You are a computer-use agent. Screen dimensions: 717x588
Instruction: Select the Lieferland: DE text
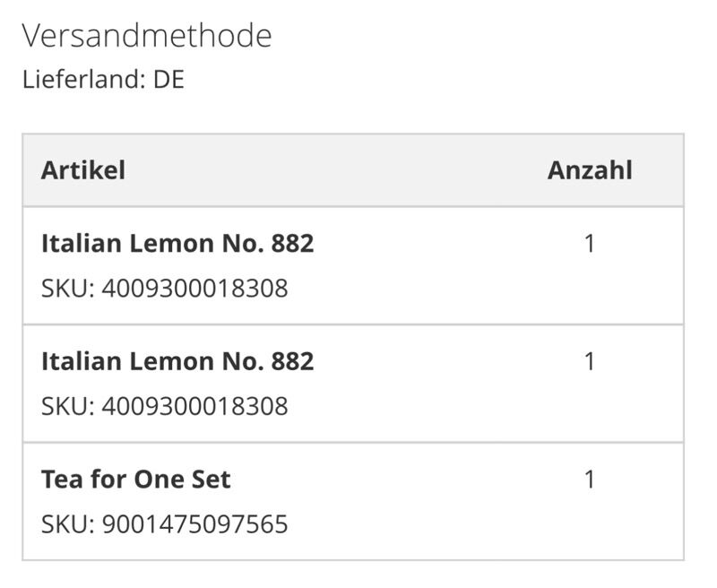[x=103, y=79]
